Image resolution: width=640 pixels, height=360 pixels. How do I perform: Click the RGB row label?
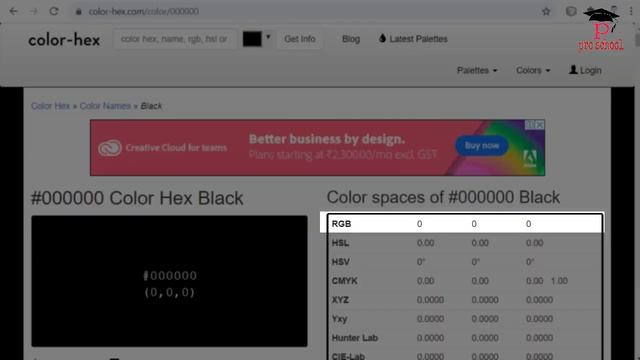(341, 224)
